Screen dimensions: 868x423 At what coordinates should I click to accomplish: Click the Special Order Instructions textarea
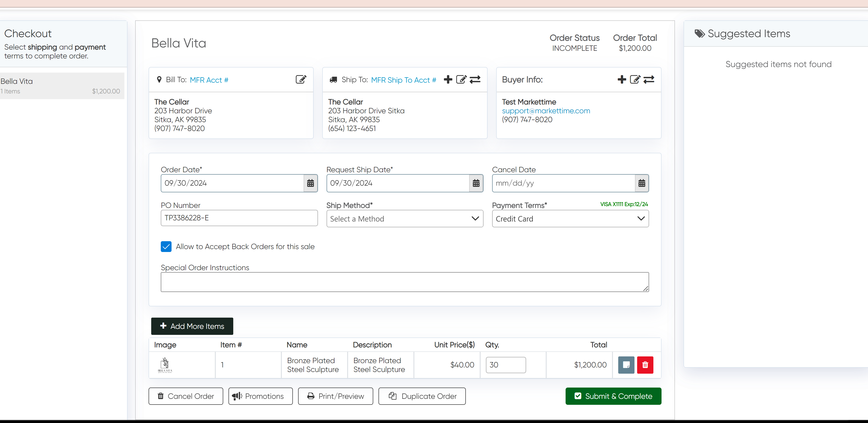tap(405, 282)
